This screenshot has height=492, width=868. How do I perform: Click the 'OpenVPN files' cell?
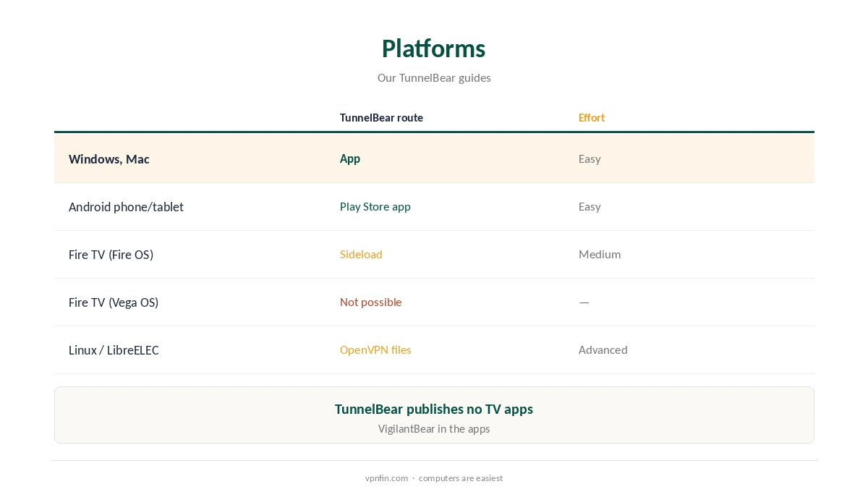click(x=375, y=349)
